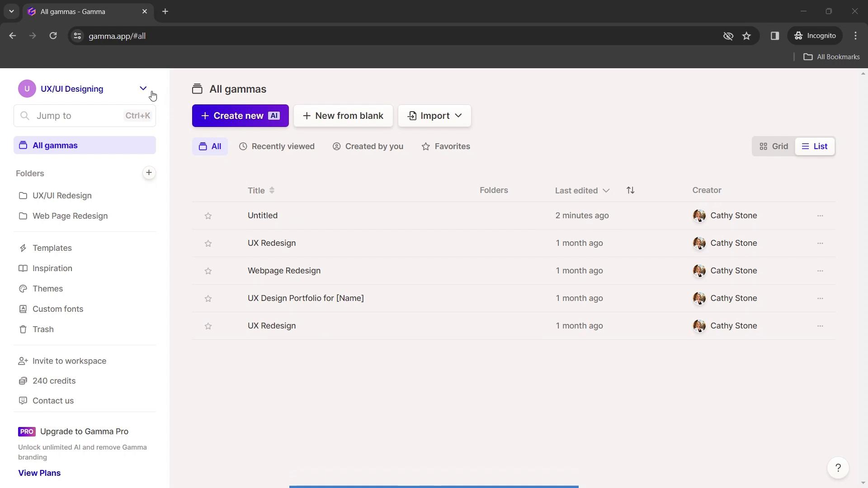Click Invite to workspace button

click(69, 361)
